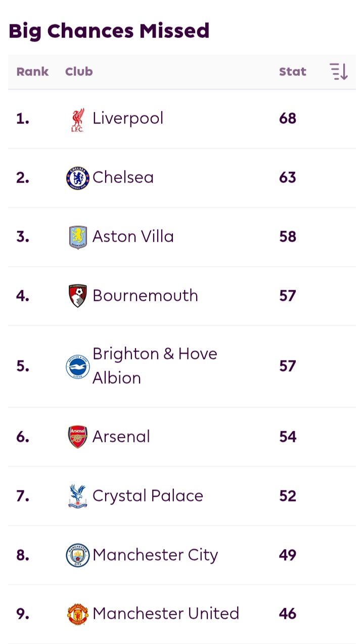This screenshot has width=364, height=644.
Task: Toggle the stat sort order icon
Action: coord(339,72)
